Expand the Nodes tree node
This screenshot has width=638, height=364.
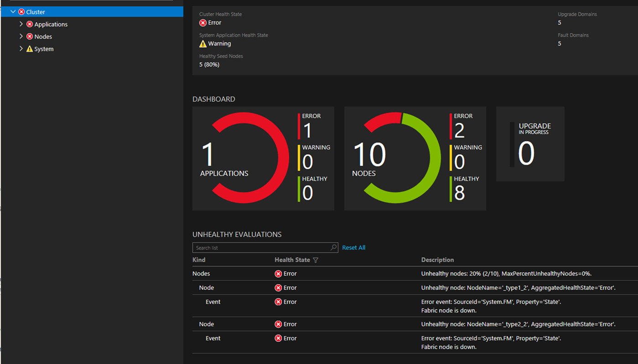pos(21,36)
